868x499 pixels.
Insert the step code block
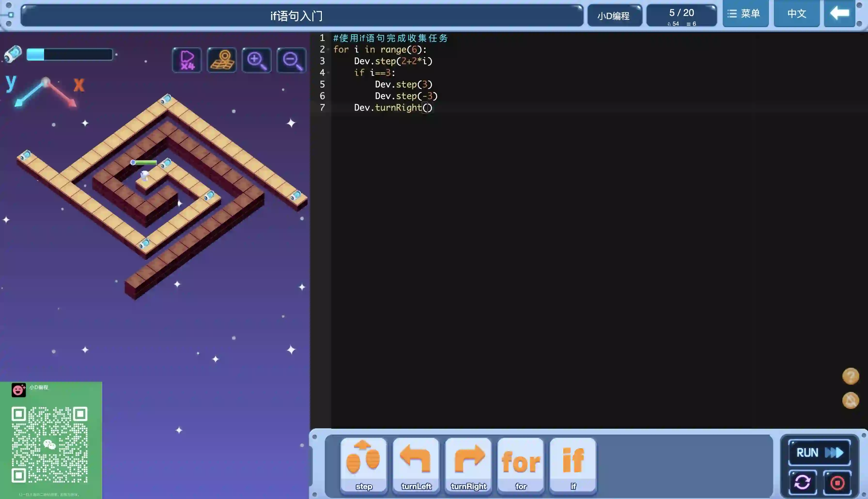364,465
